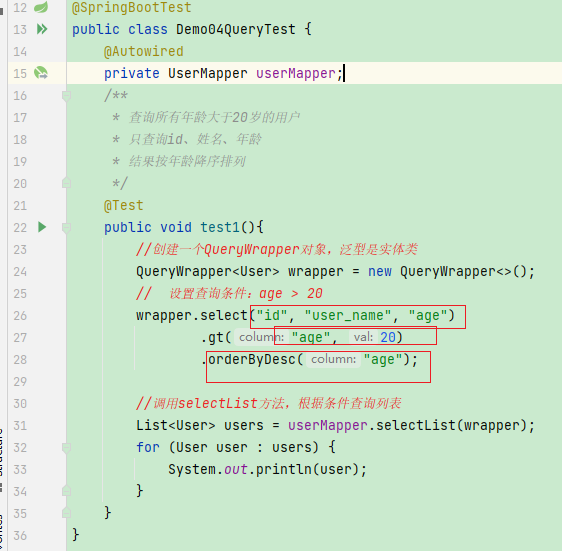Image resolution: width=562 pixels, height=551 pixels.
Task: Click the for loop fold end marker on line 34
Action: click(66, 491)
